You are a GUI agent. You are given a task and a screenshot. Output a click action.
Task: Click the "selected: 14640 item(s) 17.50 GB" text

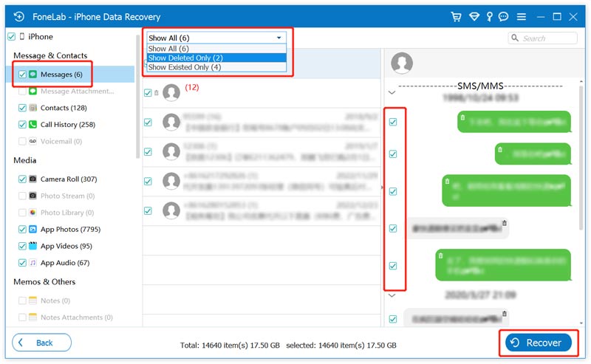coord(341,345)
